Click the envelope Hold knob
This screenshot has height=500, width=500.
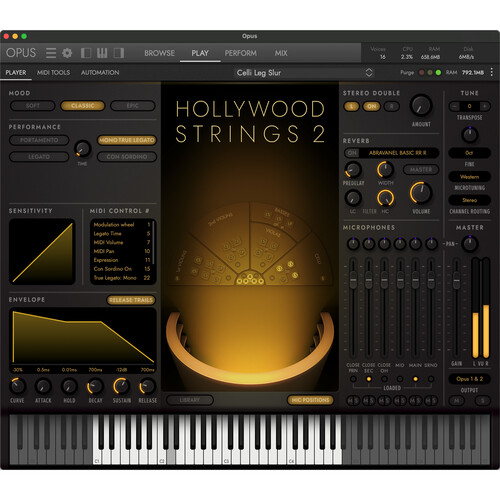(x=69, y=386)
